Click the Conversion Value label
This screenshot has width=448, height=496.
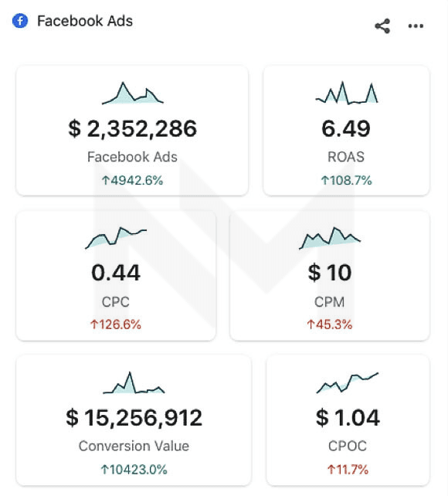click(134, 446)
